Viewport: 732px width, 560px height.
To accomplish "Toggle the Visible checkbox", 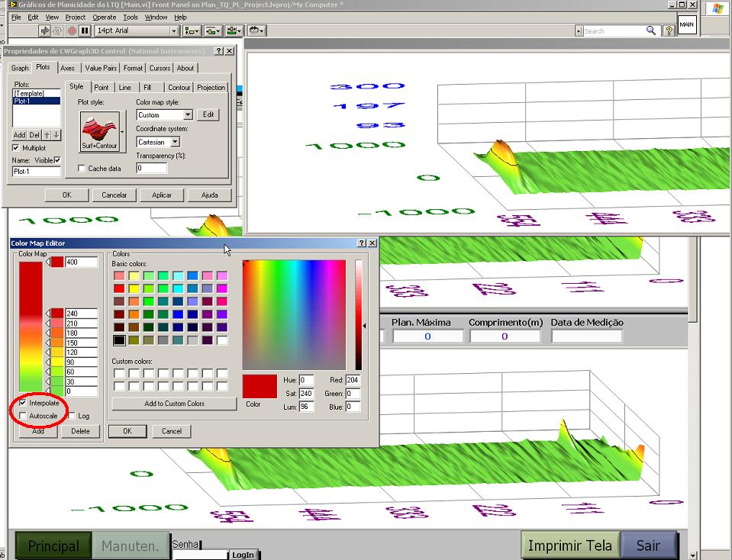I will [57, 160].
